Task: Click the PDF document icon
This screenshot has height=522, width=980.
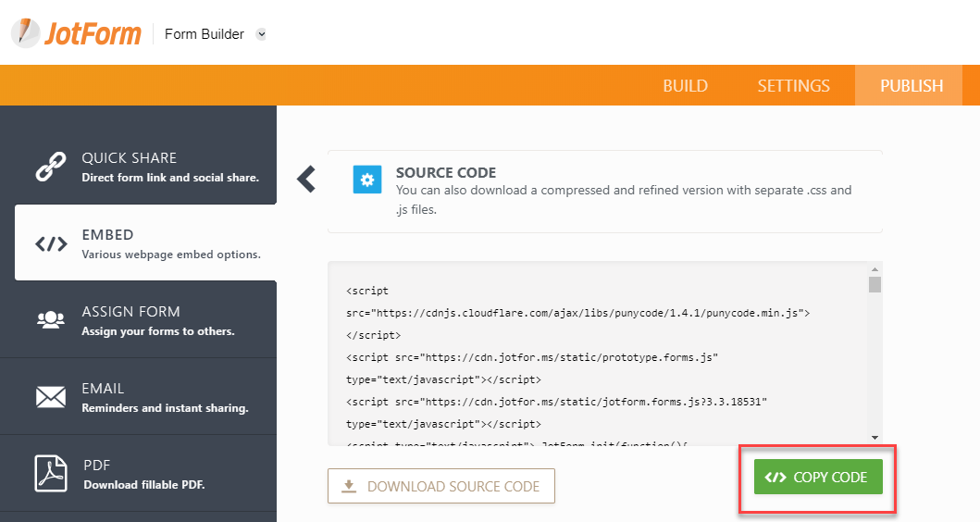Action: [x=51, y=473]
